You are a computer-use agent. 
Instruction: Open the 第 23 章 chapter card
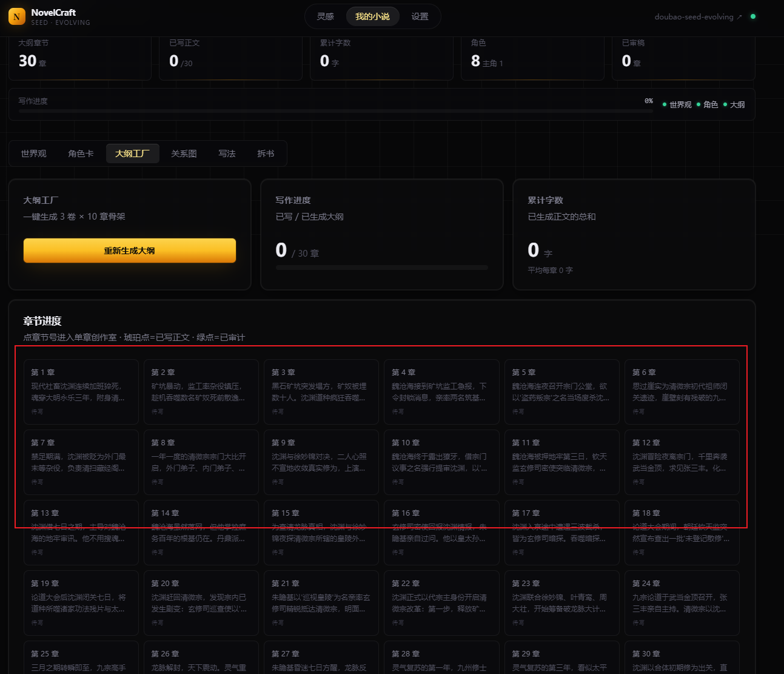562,603
